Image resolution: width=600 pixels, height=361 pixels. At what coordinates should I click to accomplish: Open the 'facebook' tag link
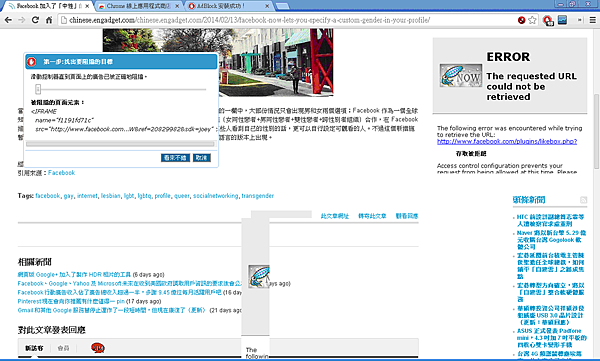tap(47, 196)
